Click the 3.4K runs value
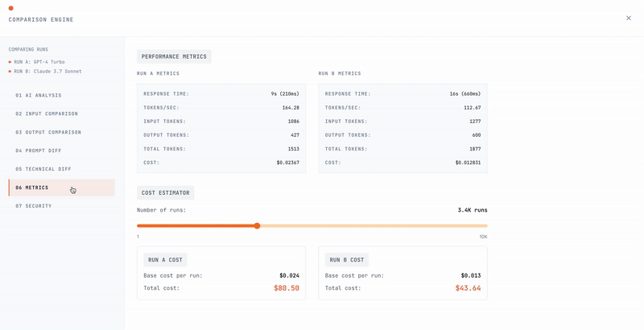This screenshot has width=644, height=330. click(x=472, y=210)
